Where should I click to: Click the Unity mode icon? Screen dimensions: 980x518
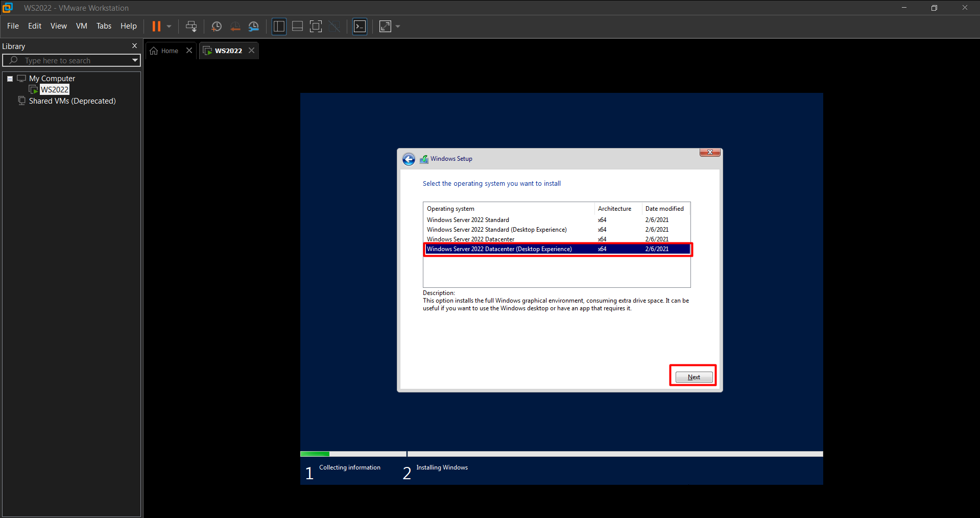334,26
